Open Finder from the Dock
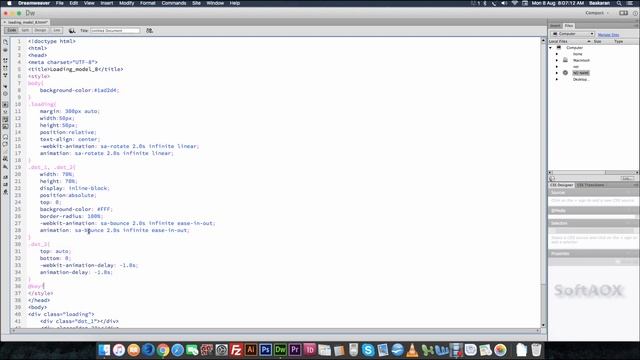The width and height of the screenshot is (640, 360). click(x=104, y=350)
